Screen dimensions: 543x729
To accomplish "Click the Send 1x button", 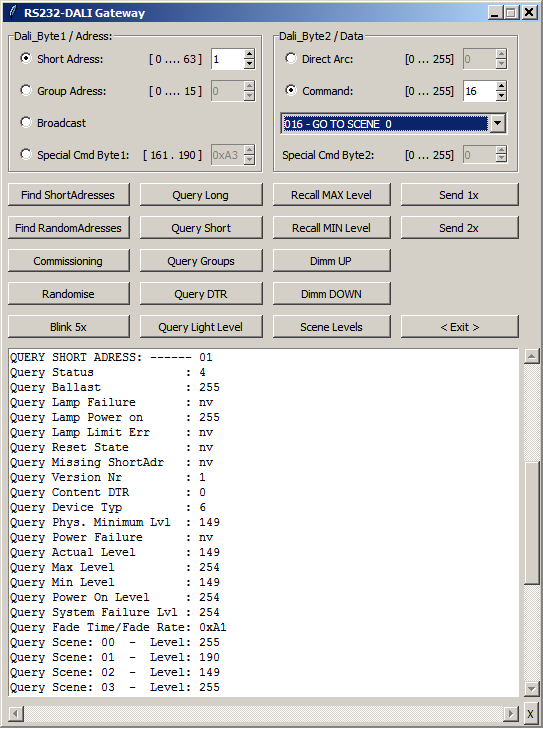I will pyautogui.click(x=459, y=195).
